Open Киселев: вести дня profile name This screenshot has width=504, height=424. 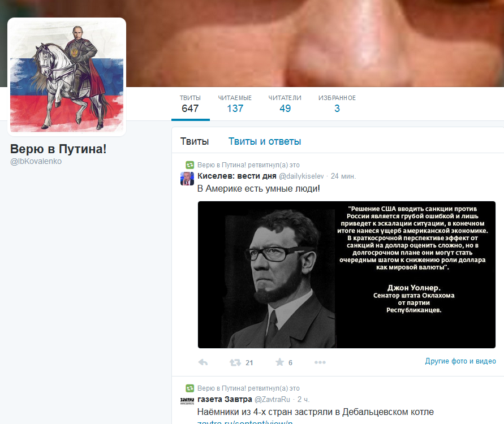[x=237, y=176]
